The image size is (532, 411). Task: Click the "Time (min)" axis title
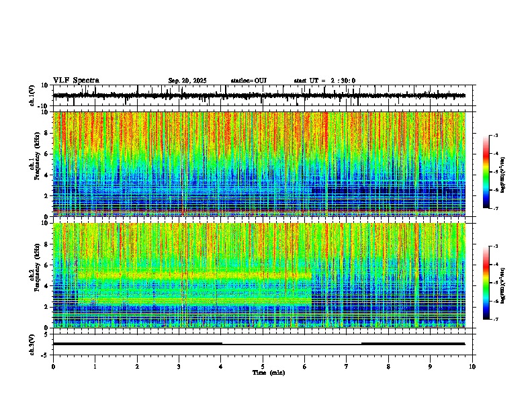point(269,373)
